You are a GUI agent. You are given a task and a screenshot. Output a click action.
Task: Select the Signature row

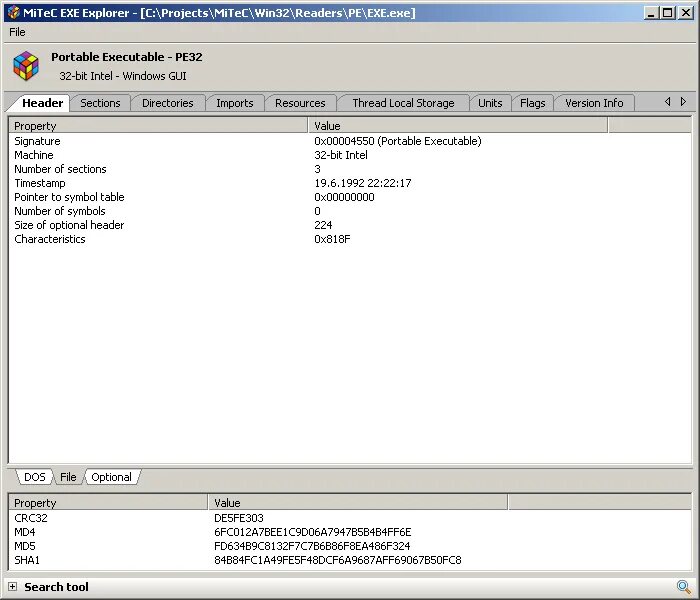[x=350, y=141]
